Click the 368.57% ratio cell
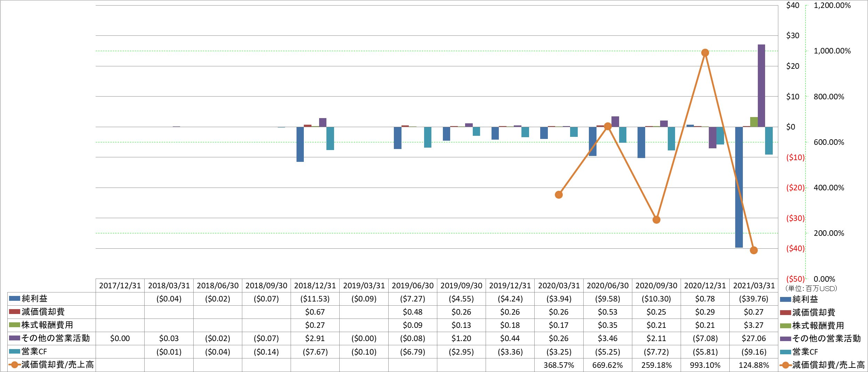Screen dimensions: 868x372 559,365
